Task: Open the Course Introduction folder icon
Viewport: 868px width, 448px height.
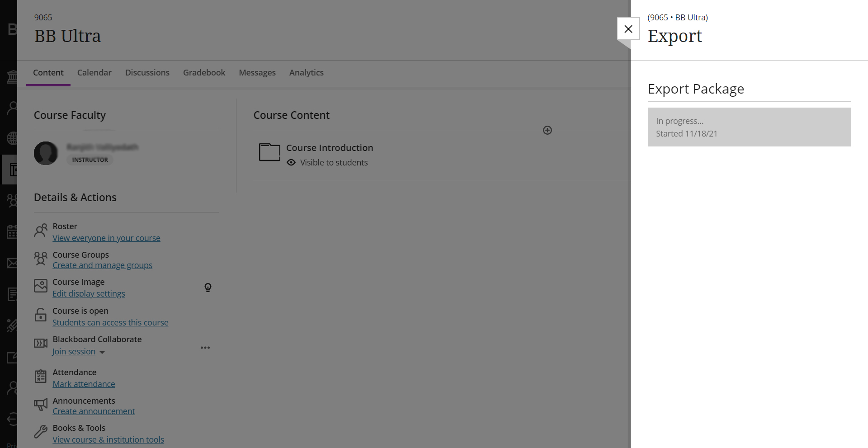Action: point(269,152)
